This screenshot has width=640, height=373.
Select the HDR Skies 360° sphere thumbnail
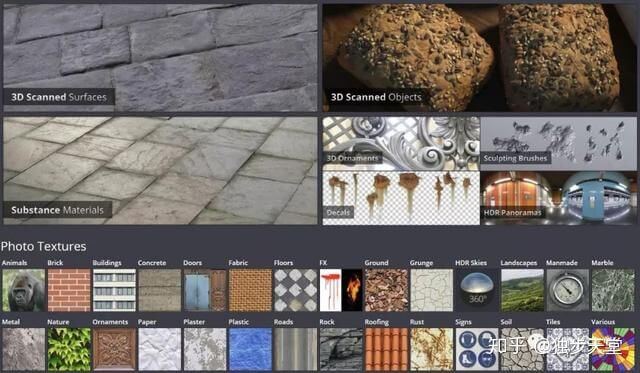477,290
